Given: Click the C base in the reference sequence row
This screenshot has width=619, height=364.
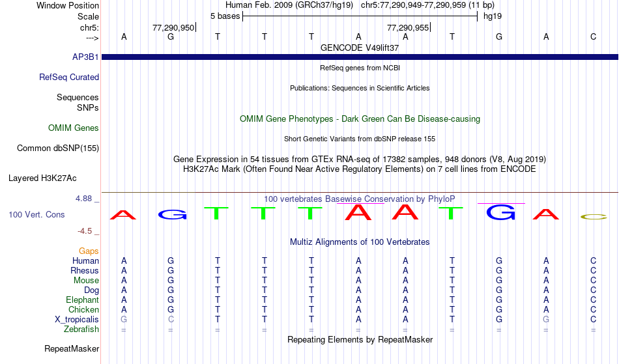Looking at the screenshot, I should pos(593,36).
